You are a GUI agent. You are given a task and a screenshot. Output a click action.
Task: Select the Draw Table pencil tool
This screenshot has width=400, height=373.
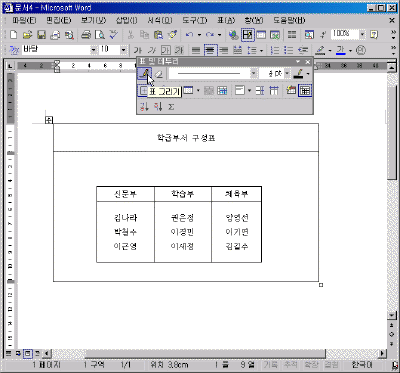(144, 74)
